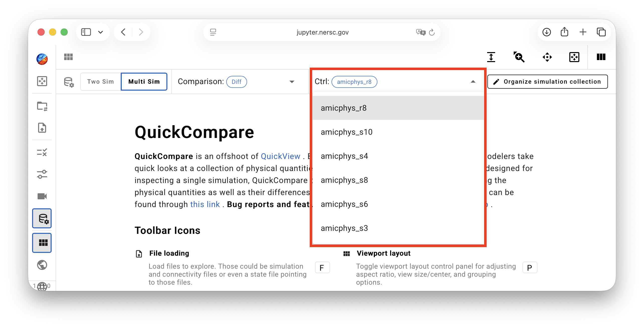Image resolution: width=644 pixels, height=328 pixels.
Task: Click the vertical fit height toolbar icon
Action: [x=491, y=57]
